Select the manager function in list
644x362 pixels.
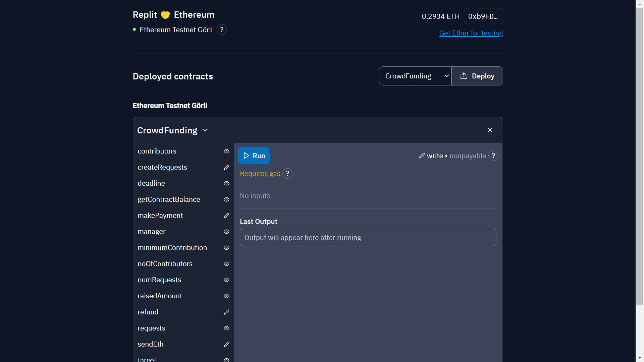pos(152,232)
